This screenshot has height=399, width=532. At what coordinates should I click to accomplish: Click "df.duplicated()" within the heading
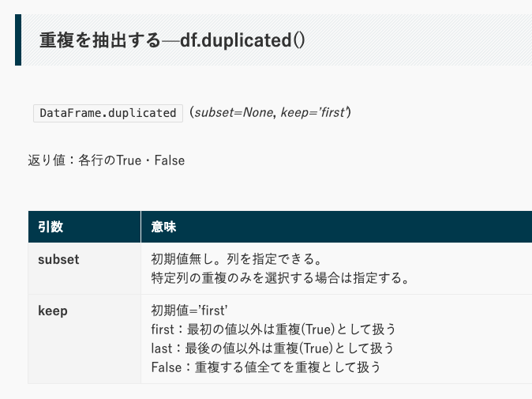tap(242, 40)
